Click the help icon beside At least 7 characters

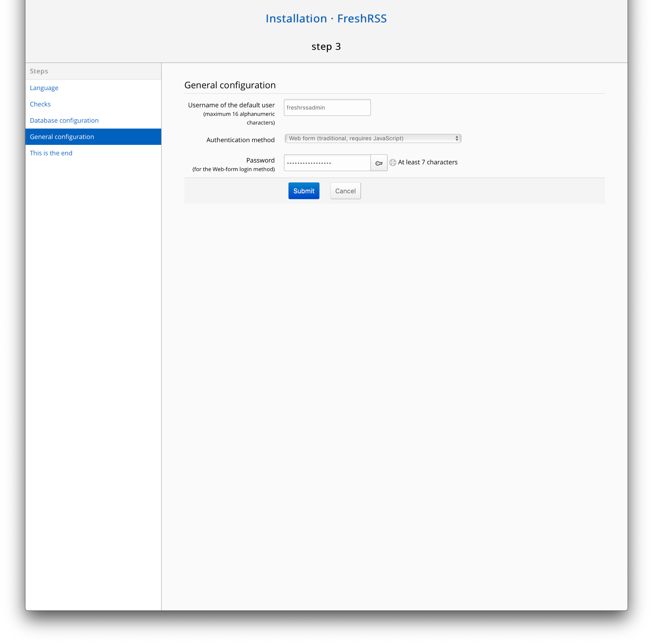(392, 163)
